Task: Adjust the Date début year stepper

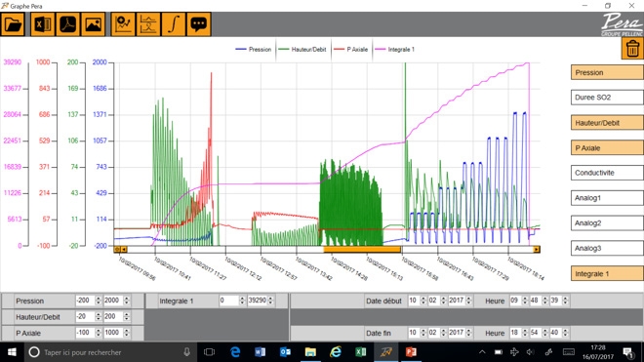Action: 468,301
